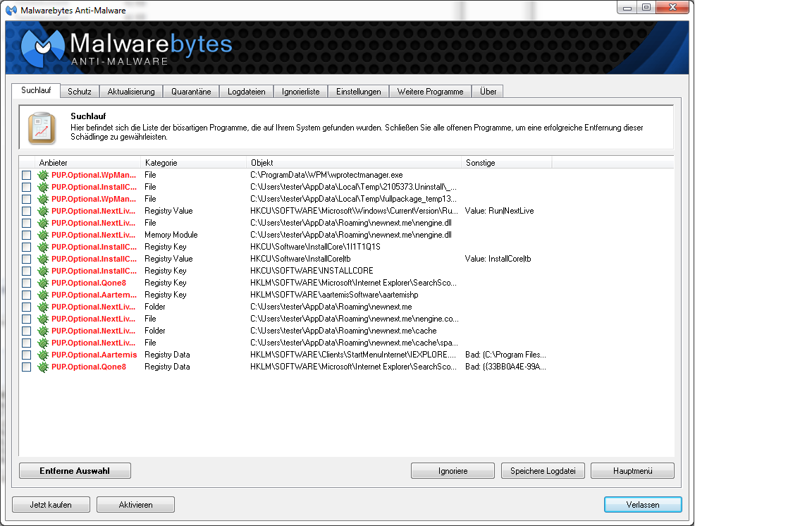
Task: Switch to the Schutz tab
Action: pyautogui.click(x=79, y=91)
